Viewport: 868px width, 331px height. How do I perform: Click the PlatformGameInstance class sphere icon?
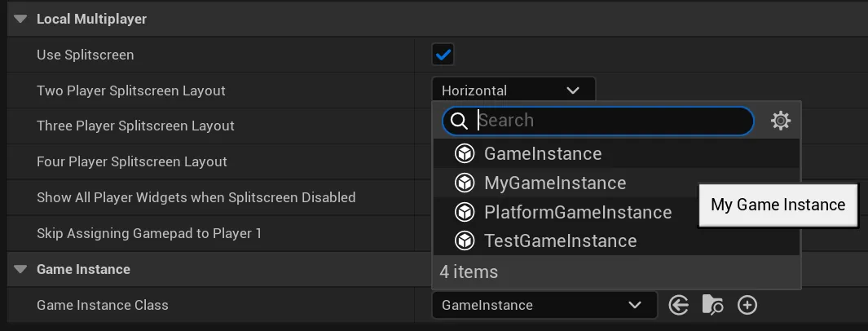click(x=465, y=212)
